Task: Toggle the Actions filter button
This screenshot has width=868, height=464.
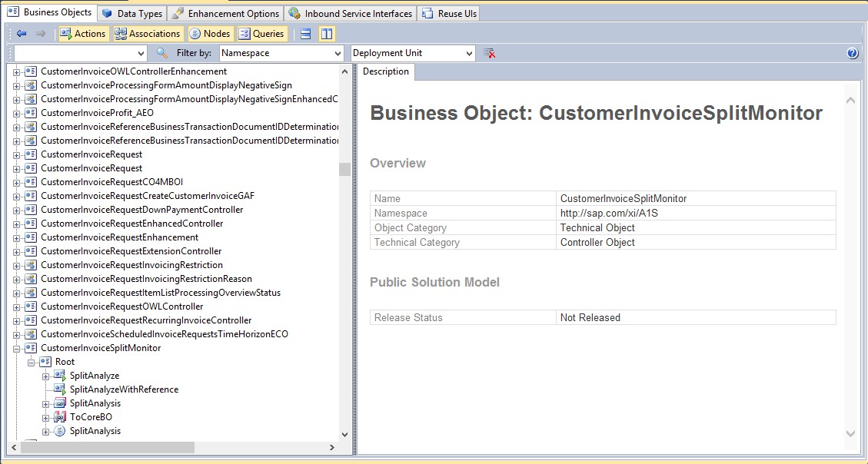Action: coord(83,34)
